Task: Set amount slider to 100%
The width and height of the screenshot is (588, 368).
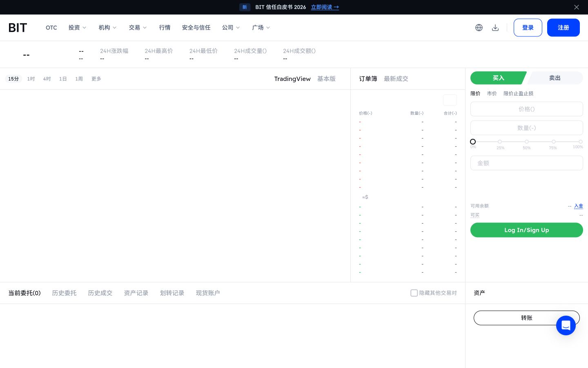Action: pyautogui.click(x=581, y=142)
